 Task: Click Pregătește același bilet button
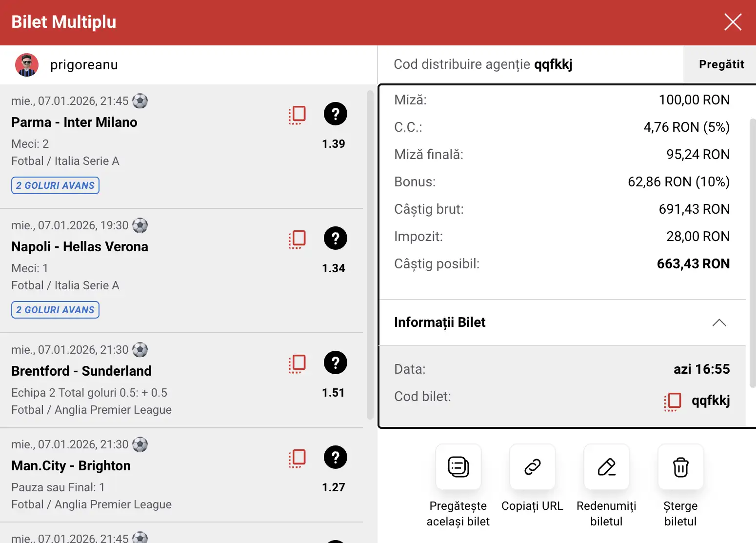(458, 467)
